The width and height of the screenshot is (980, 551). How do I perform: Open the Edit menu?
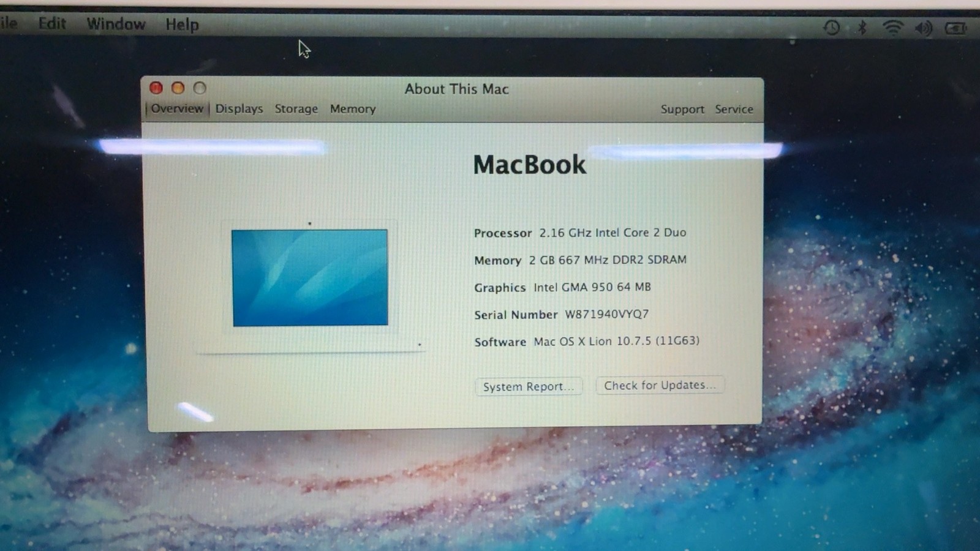[x=52, y=23]
